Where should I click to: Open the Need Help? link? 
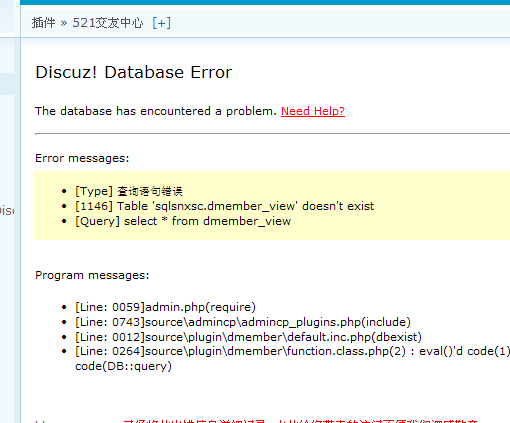[x=313, y=111]
